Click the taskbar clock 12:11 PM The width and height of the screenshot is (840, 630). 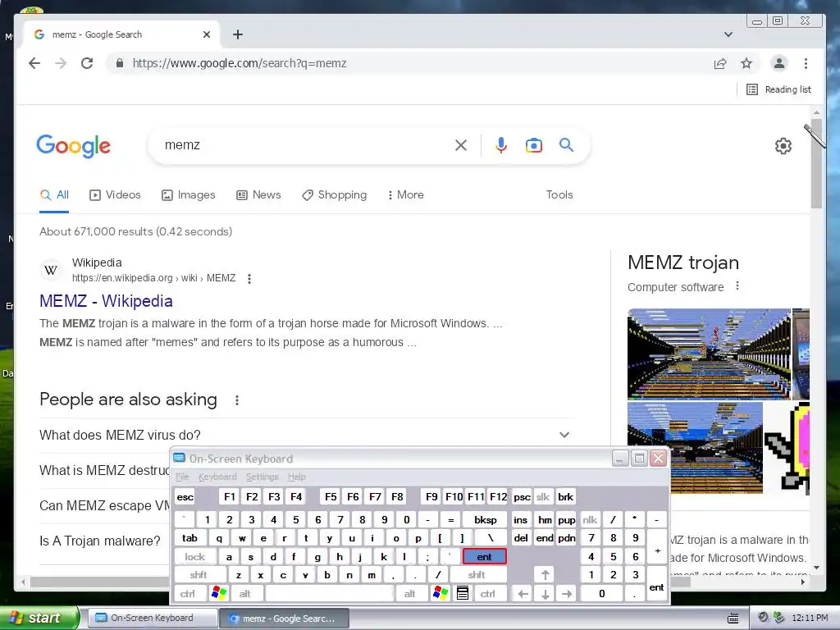810,618
